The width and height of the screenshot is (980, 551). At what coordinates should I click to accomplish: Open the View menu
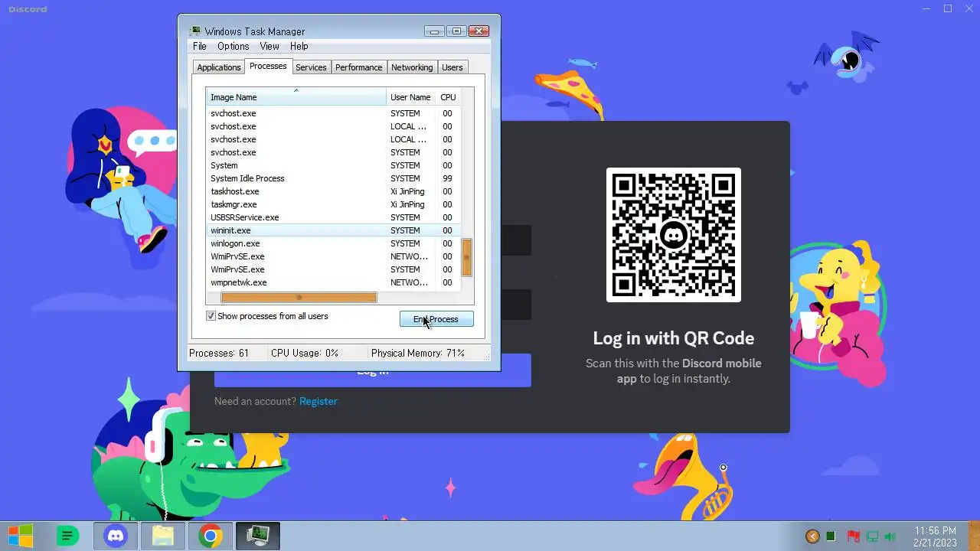(x=269, y=46)
